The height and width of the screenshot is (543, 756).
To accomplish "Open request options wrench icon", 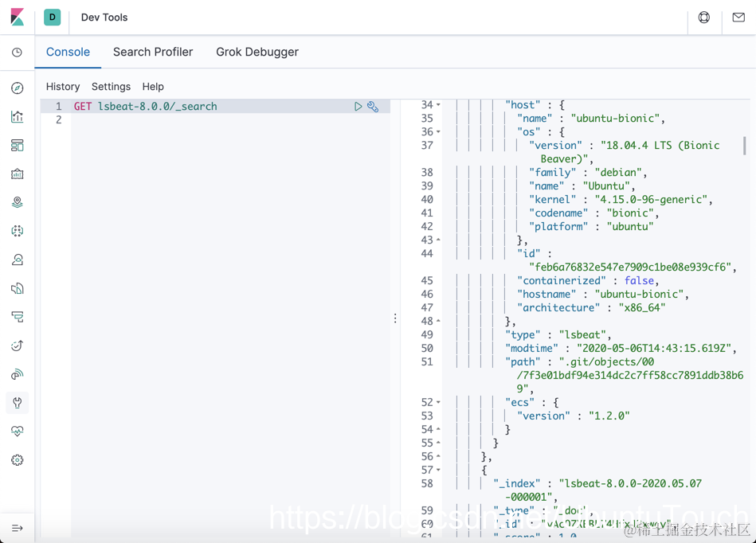I will coord(373,107).
